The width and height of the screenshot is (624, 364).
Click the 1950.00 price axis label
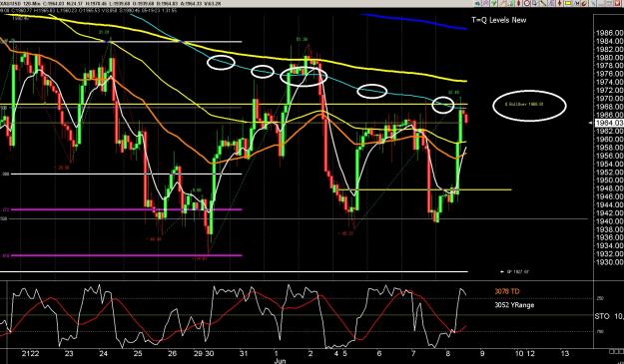(x=609, y=181)
